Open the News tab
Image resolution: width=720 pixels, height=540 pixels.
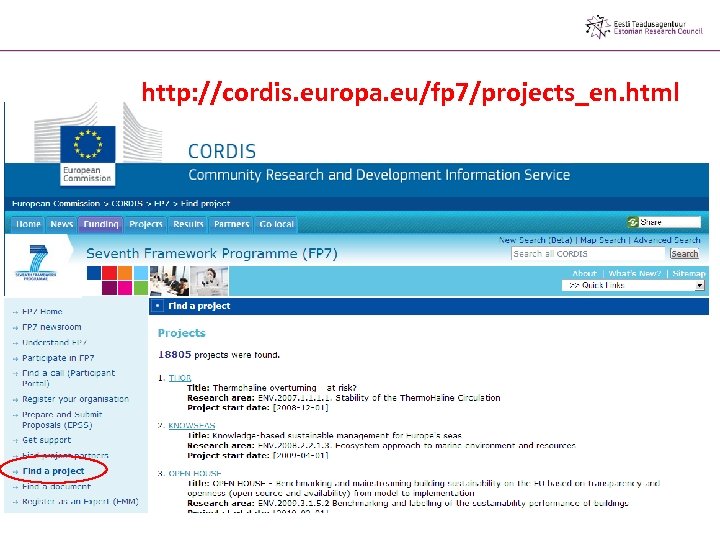pos(62,224)
